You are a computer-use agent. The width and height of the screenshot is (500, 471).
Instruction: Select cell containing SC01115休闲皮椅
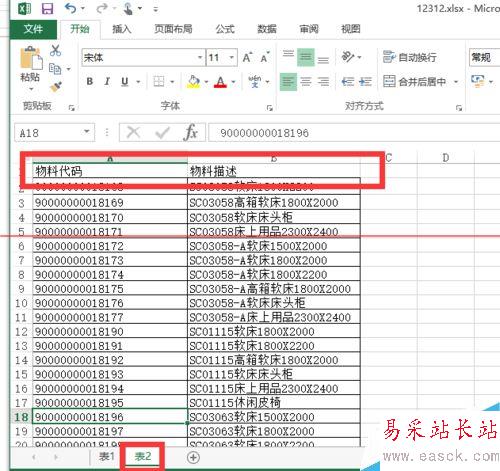(x=274, y=403)
